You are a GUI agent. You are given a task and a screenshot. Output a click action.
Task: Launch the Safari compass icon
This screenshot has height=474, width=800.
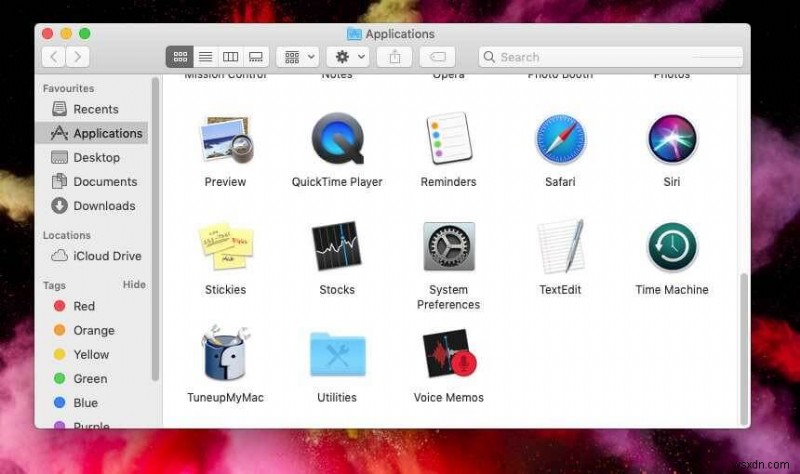pos(560,139)
